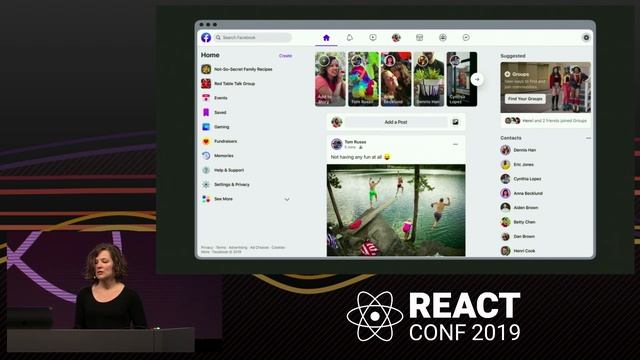Click the Facebook logo icon
640x360 pixels.
coord(206,38)
